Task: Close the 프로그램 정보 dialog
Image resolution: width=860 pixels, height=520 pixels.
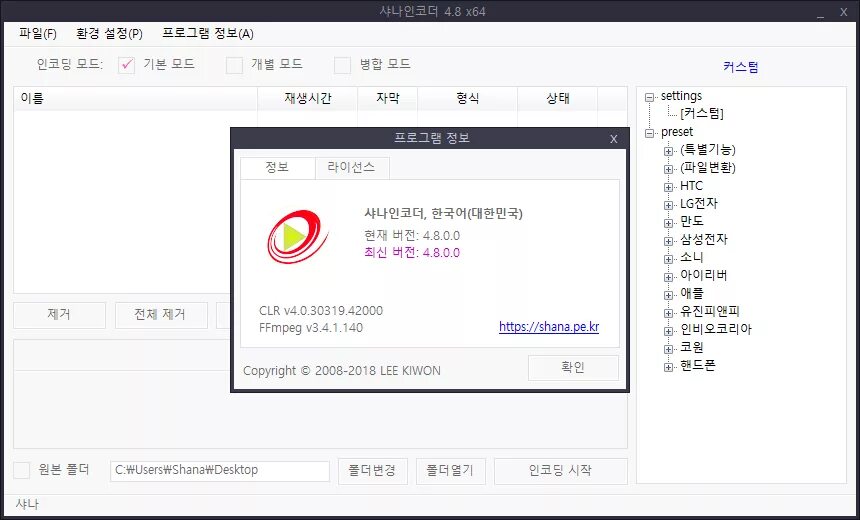Action: [614, 139]
